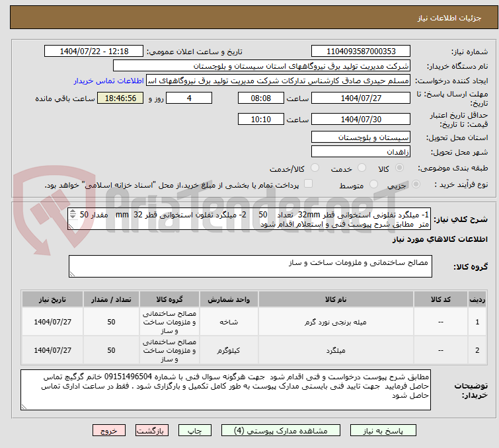This screenshot has width=499, height=448.
Task: Click the announcement date field 1404/07/22 - 12:18
Action: pos(94,52)
